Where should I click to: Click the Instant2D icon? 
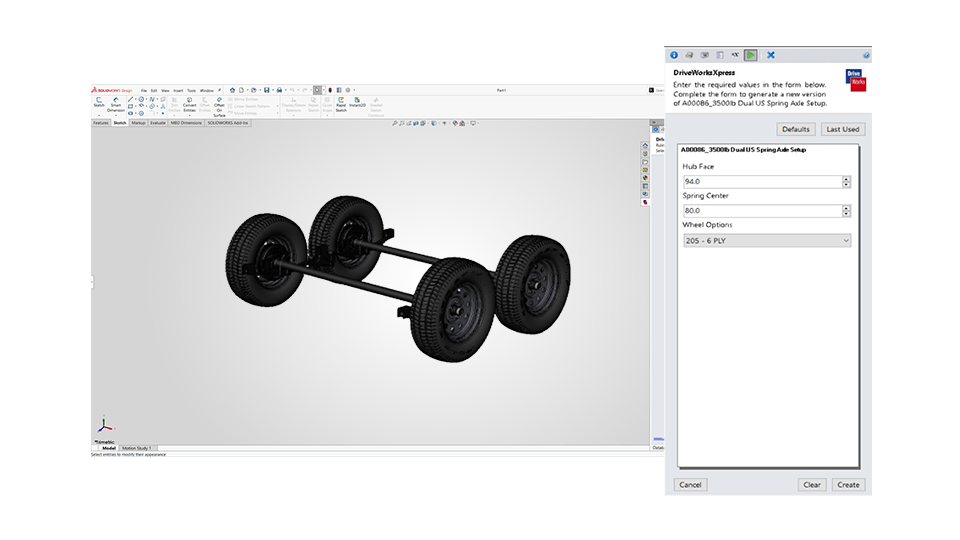point(356,102)
